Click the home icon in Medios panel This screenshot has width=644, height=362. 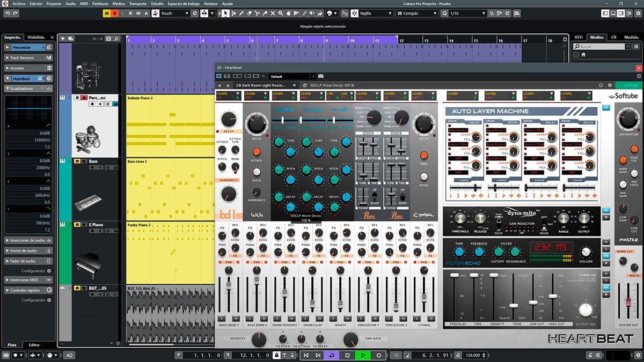[583, 55]
